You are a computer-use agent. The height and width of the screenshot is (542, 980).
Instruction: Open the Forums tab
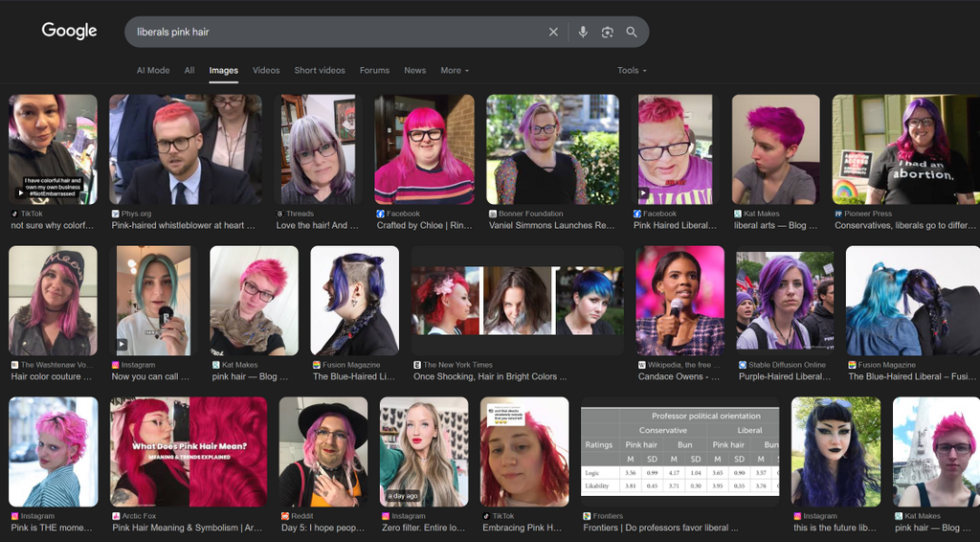coord(374,71)
